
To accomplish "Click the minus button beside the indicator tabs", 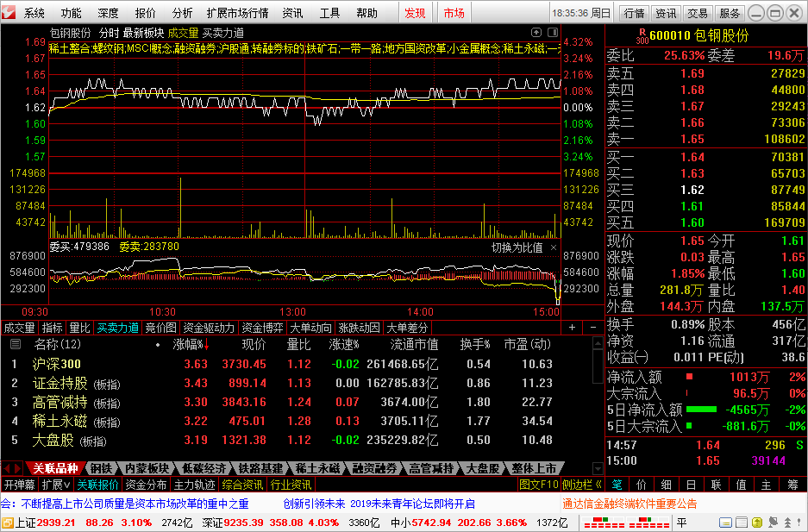I will (x=593, y=328).
